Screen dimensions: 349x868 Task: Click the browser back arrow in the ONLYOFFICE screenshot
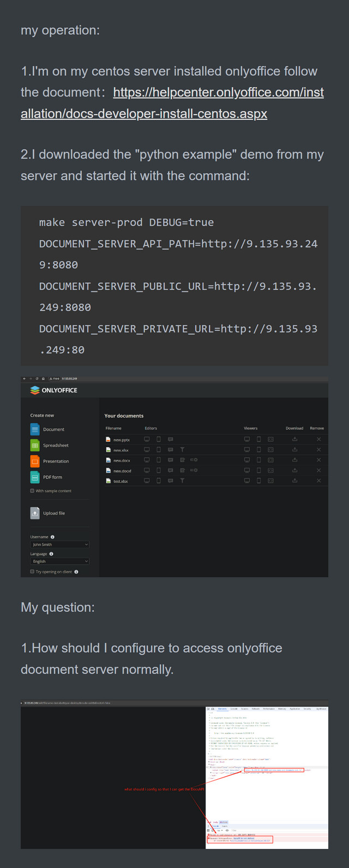point(24,379)
